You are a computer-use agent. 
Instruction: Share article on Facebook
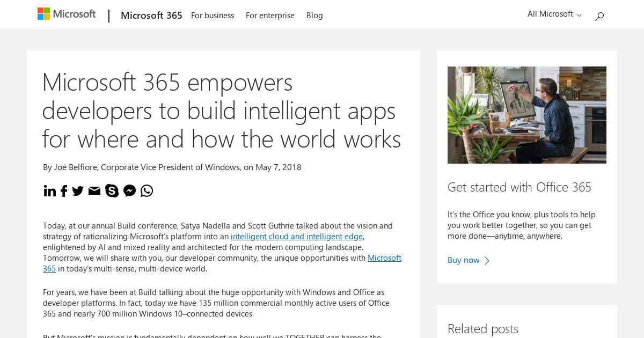click(64, 191)
